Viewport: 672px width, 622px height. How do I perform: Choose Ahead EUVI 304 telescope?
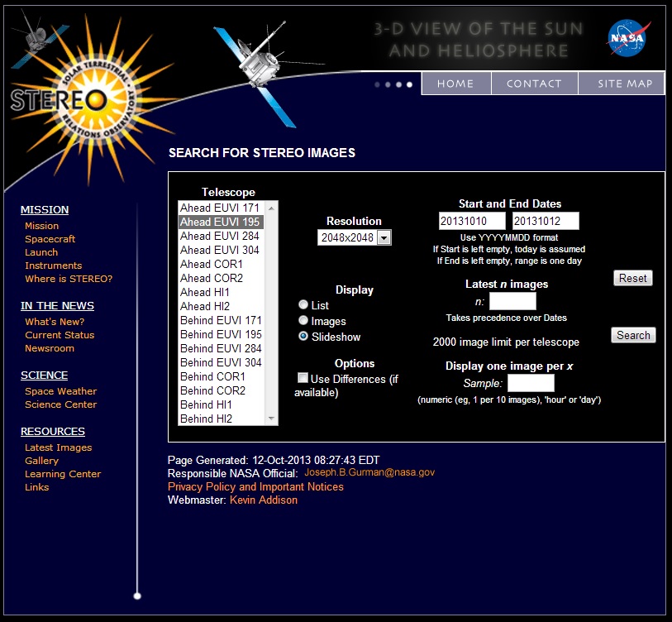pos(220,250)
